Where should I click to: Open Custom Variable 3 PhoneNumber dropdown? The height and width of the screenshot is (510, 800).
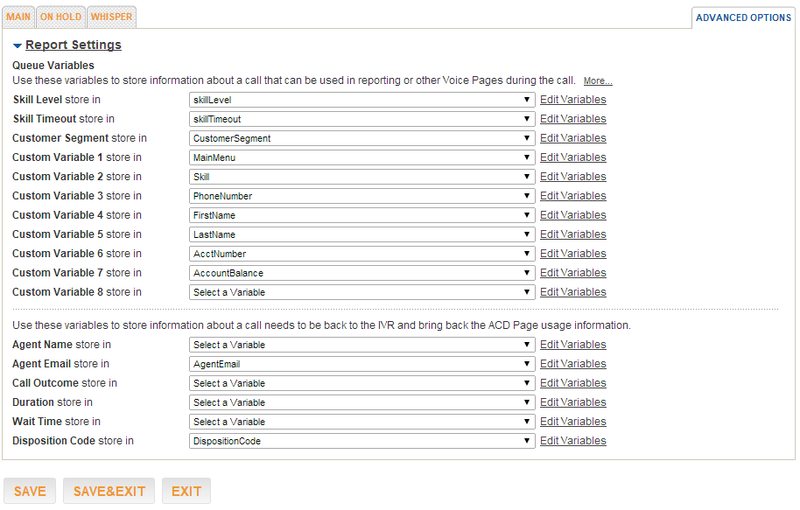[362, 196]
